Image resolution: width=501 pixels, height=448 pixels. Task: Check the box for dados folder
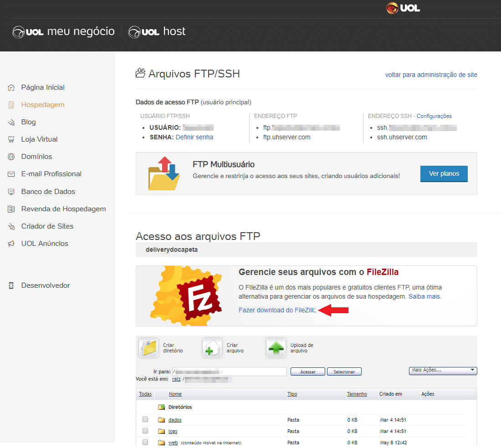(145, 419)
